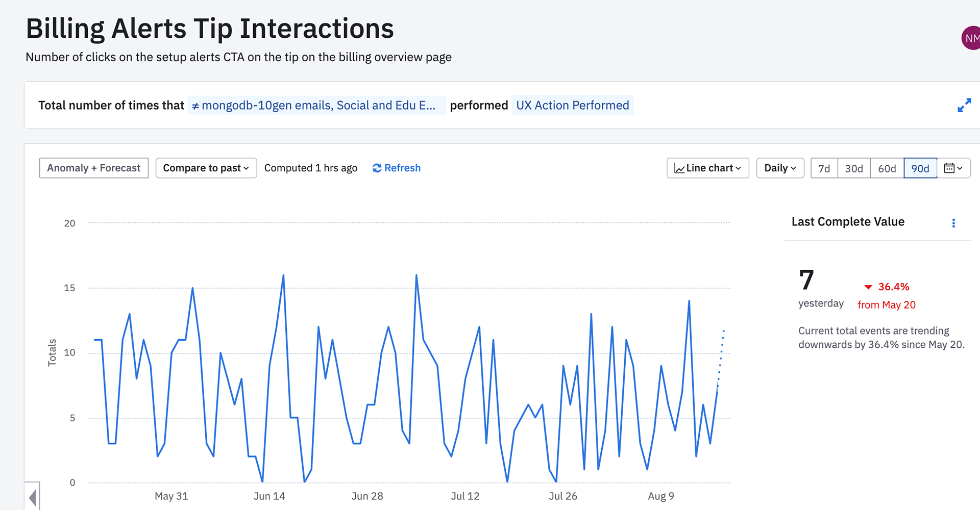Switch to the 30d time range
The image size is (980, 510).
coord(854,168)
